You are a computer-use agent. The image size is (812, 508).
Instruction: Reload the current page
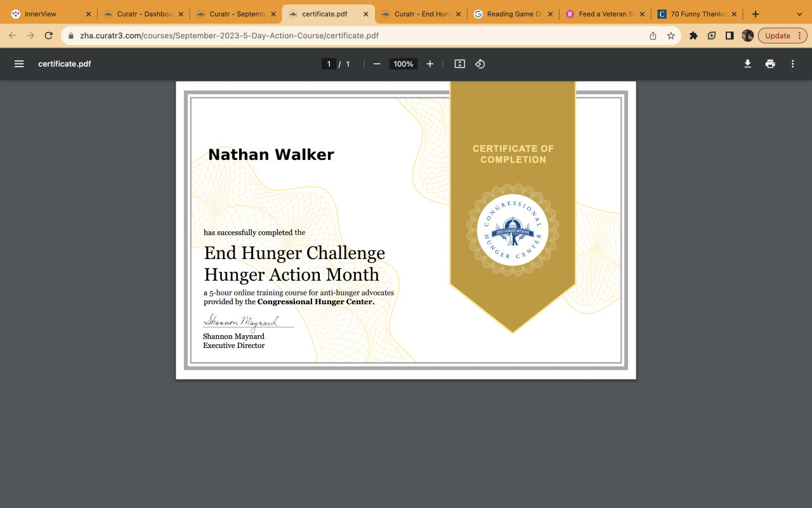pos(48,36)
